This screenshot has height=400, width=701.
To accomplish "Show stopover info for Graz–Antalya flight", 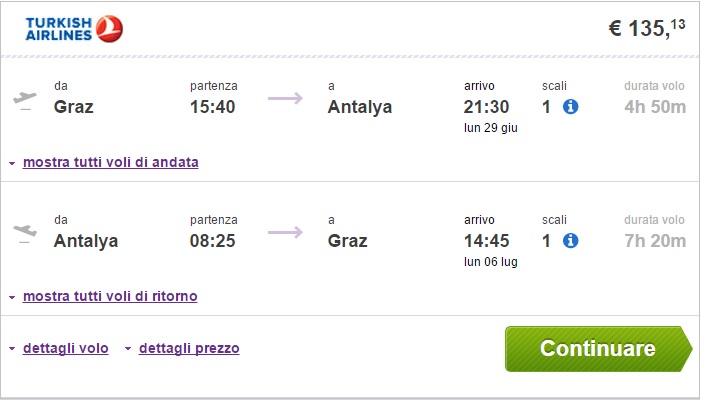I will click(x=571, y=106).
